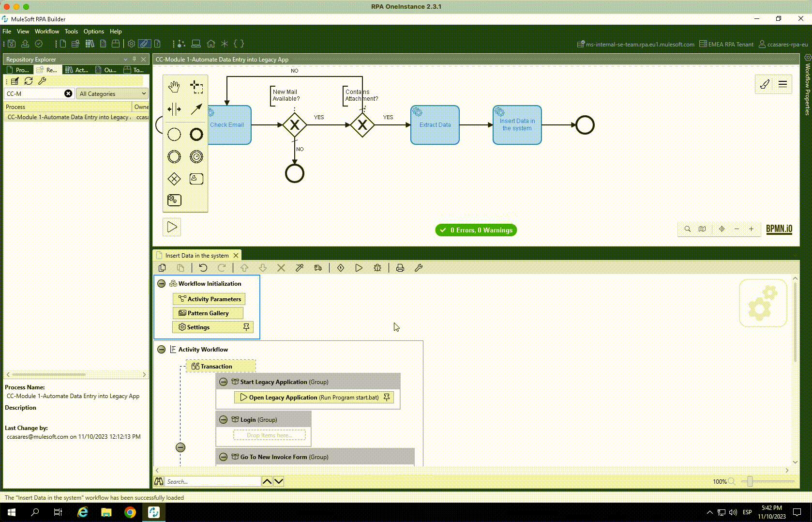Adjust the zoom slider at 100%
This screenshot has width=812, height=522.
click(750, 481)
